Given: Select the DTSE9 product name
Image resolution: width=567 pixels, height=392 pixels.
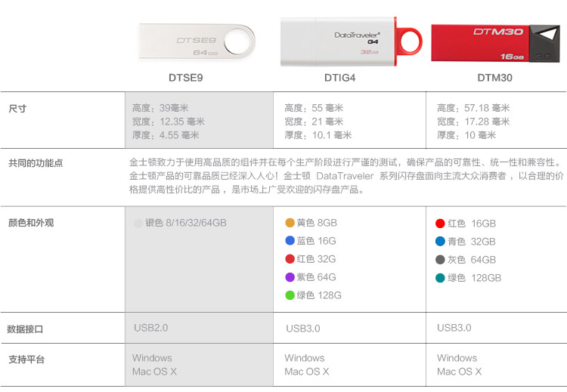Looking at the screenshot, I should [185, 78].
